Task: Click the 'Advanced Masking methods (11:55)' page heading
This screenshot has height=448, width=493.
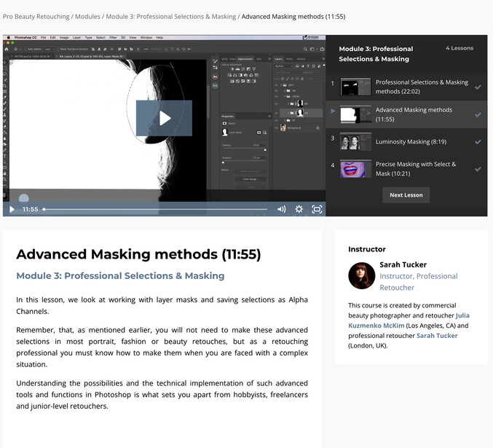Action: 138,254
